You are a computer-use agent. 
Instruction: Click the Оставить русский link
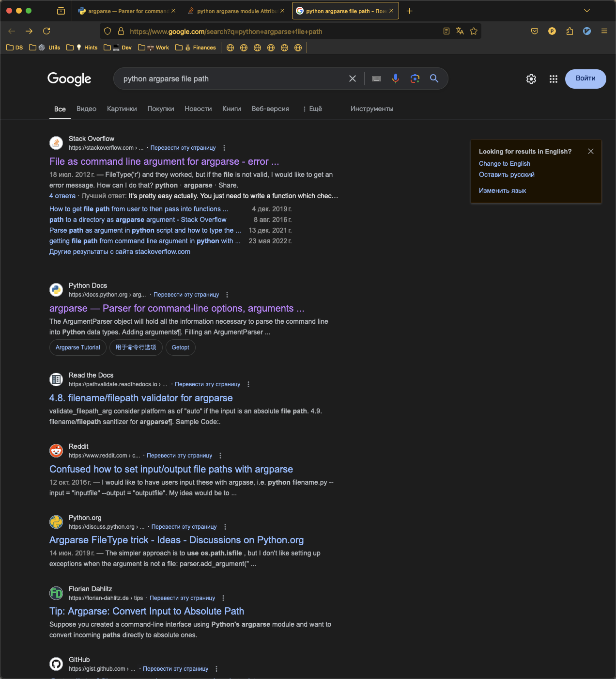pos(507,174)
